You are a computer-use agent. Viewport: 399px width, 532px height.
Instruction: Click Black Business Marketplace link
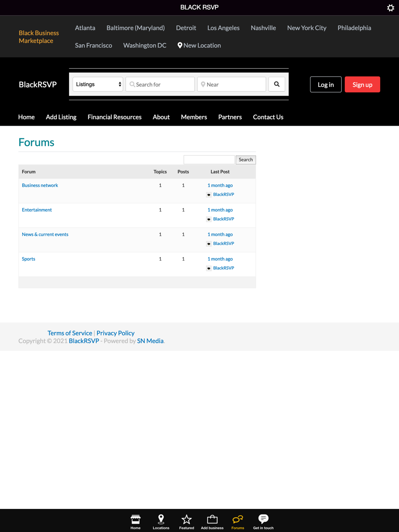click(39, 37)
